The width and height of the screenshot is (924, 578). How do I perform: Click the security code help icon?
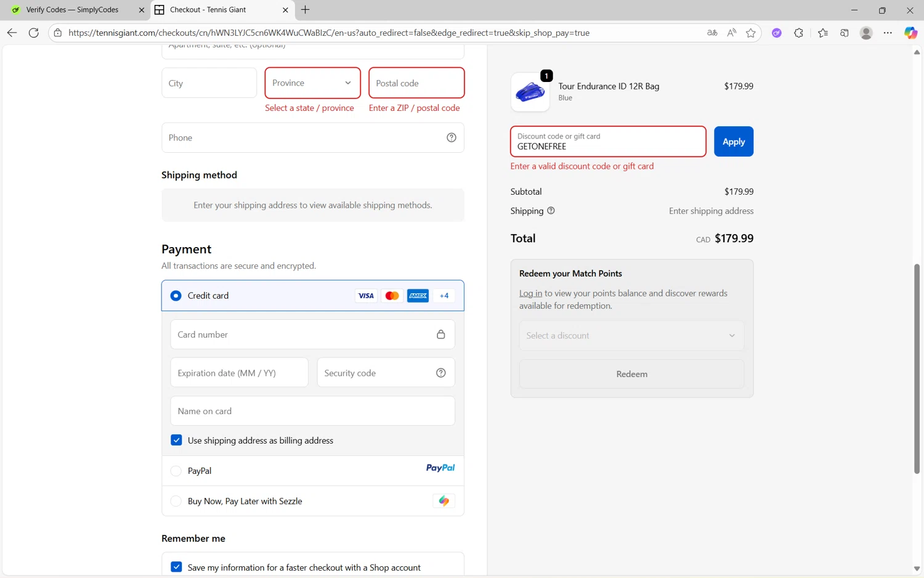(x=441, y=373)
